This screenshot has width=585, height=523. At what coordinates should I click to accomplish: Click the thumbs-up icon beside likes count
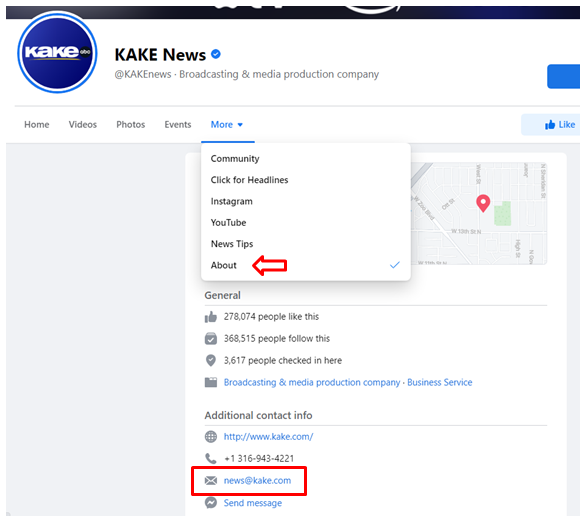(210, 317)
